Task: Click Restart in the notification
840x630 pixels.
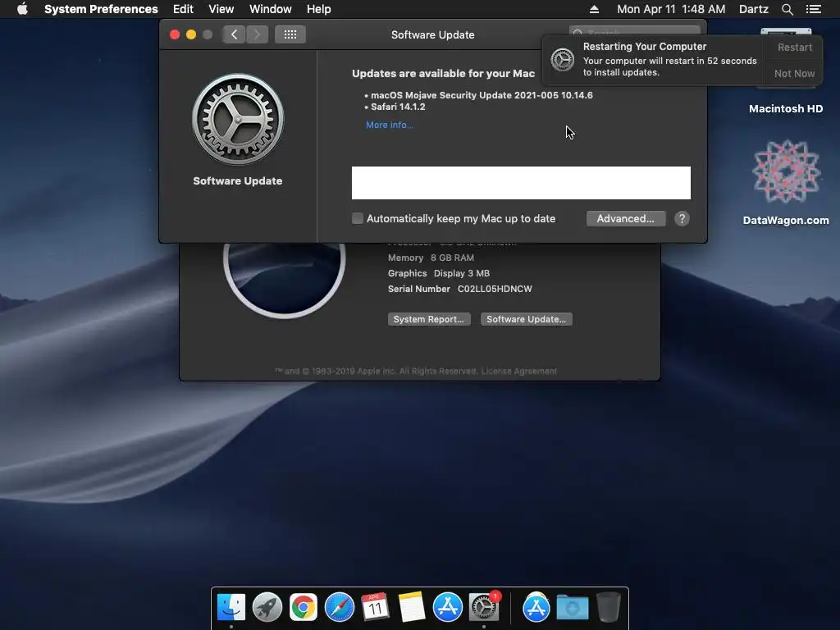Action: coord(794,48)
